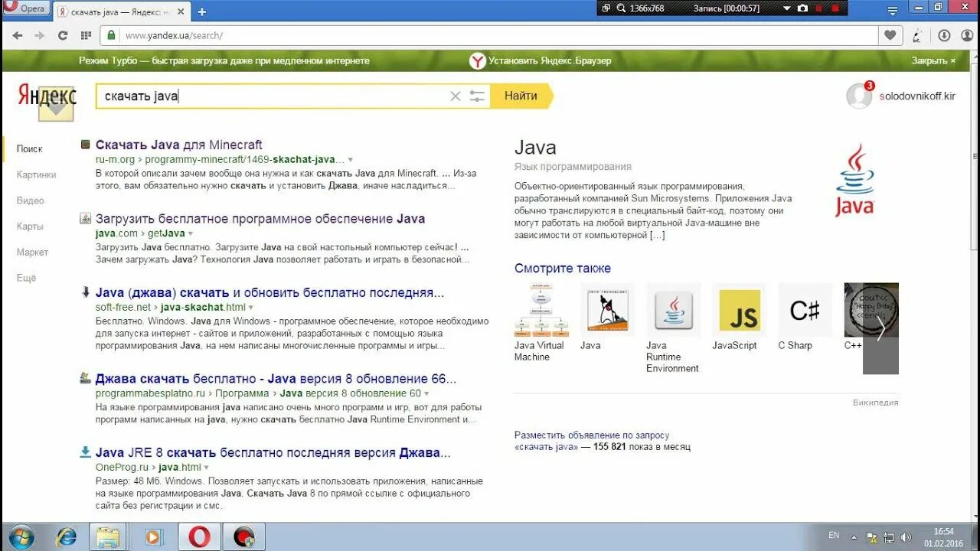Show next related items arrow
The width and height of the screenshot is (980, 551).
[x=880, y=329]
